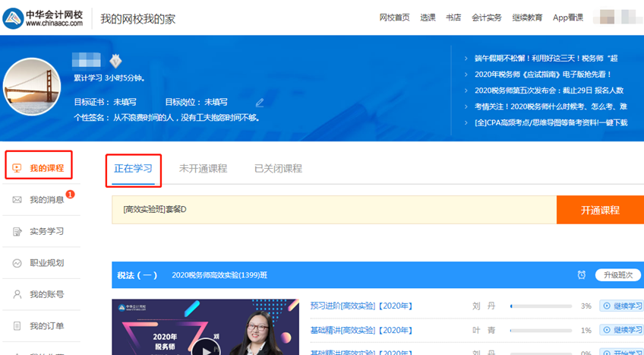Switch to the 未开通课程 tab
Viewport: 644px width, 355px height.
(x=203, y=169)
